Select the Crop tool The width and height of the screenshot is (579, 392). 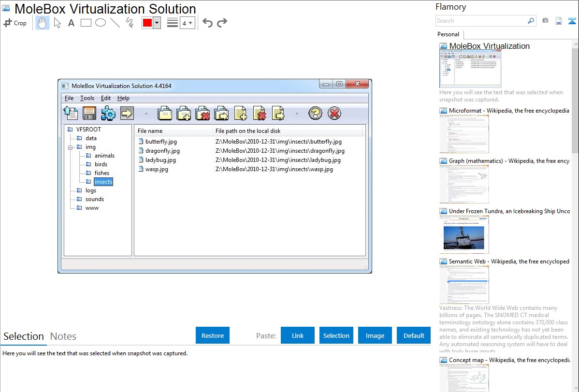coord(15,23)
